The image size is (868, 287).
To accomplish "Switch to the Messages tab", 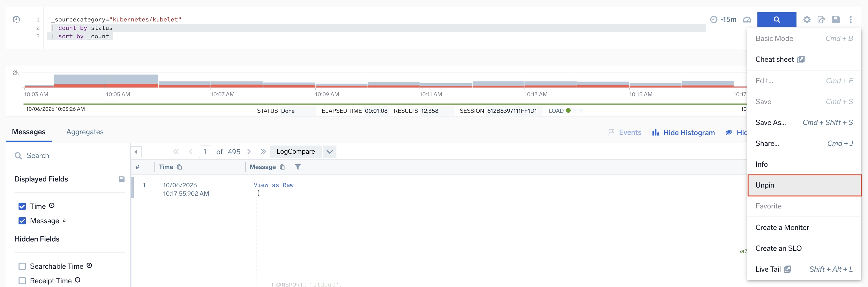I will (29, 132).
